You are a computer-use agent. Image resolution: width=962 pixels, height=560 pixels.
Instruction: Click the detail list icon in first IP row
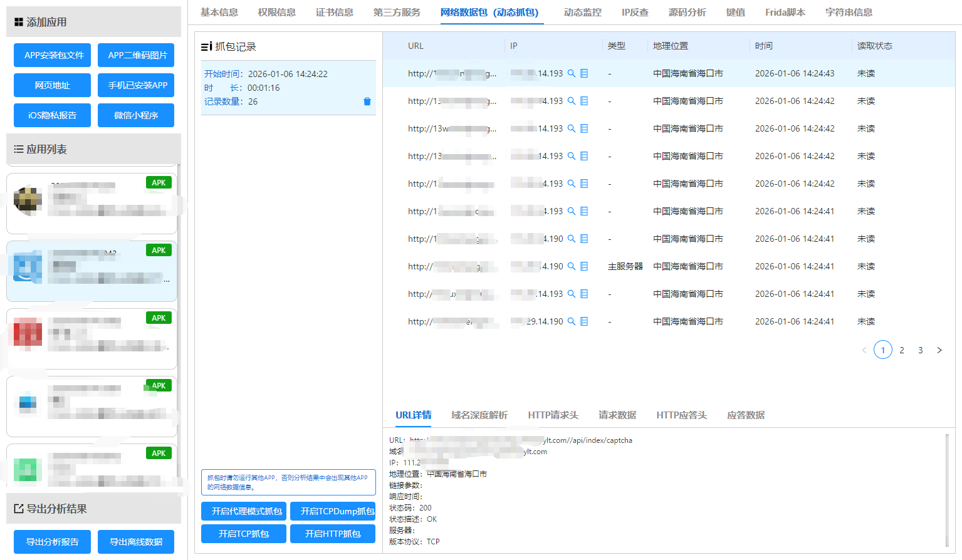pyautogui.click(x=584, y=73)
